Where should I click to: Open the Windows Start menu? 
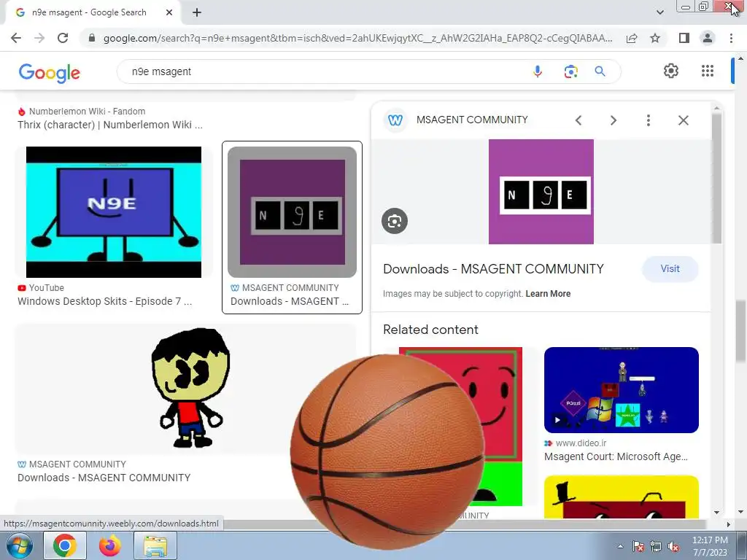pos(19,545)
